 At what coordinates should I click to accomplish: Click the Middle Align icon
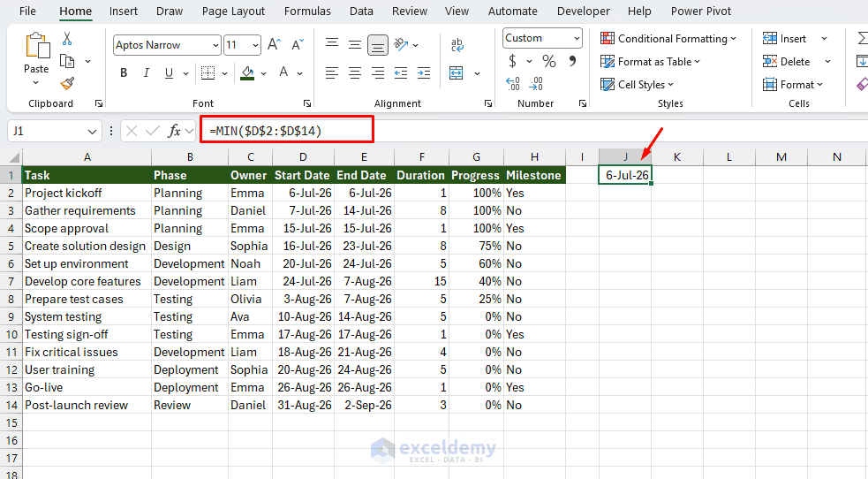[x=355, y=45]
